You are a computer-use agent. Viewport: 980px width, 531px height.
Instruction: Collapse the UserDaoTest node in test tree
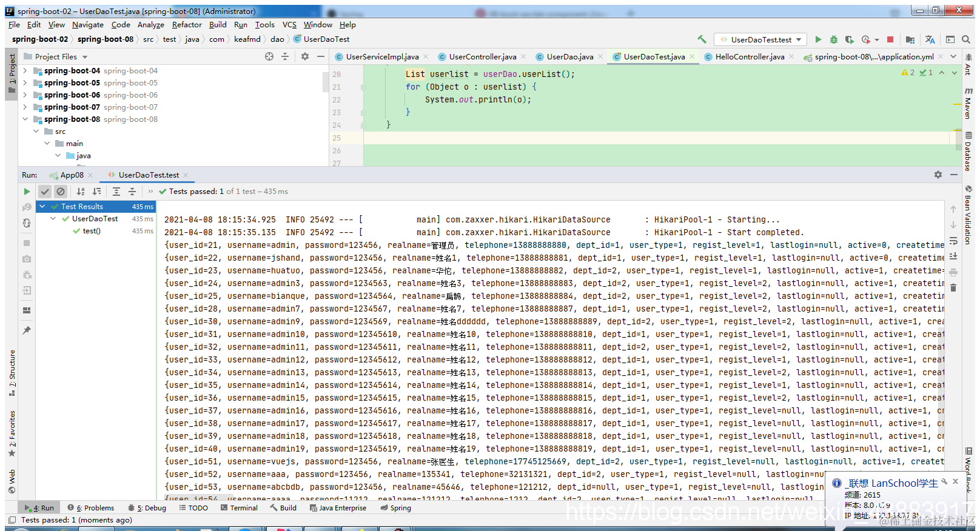coord(53,219)
